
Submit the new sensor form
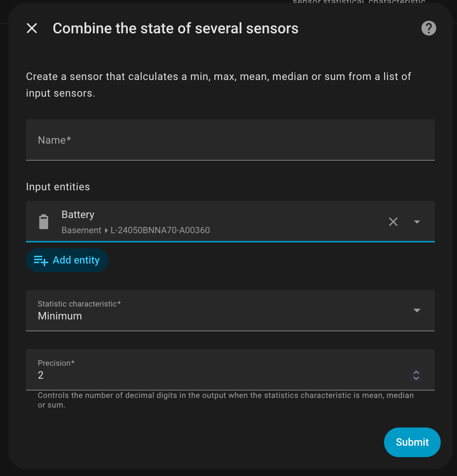412,442
